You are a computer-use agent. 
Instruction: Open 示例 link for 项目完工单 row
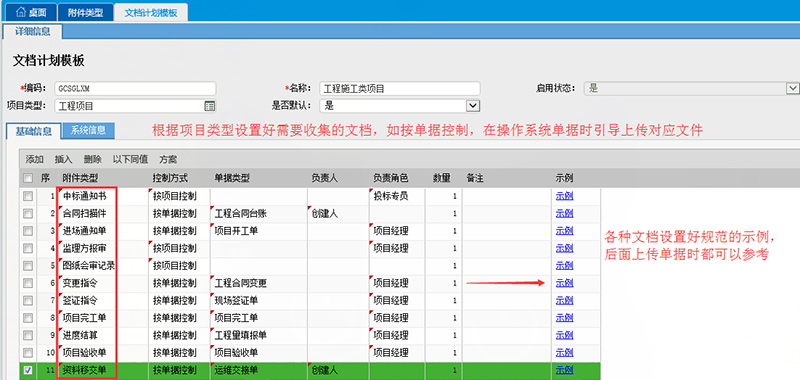click(564, 318)
